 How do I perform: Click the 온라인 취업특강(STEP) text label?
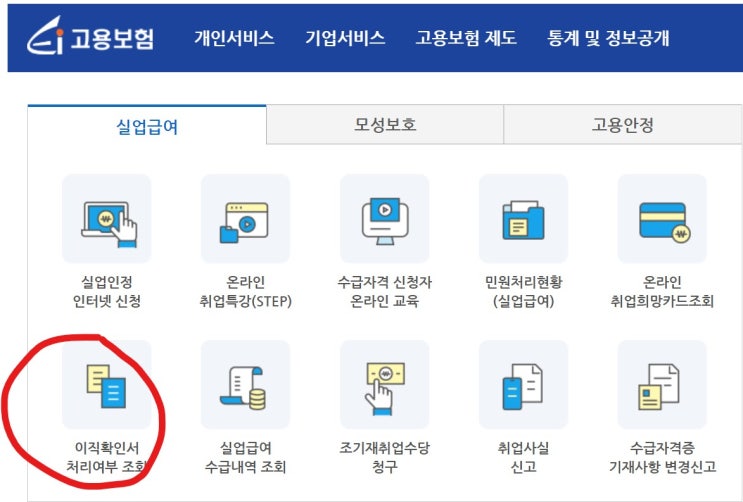tap(245, 292)
